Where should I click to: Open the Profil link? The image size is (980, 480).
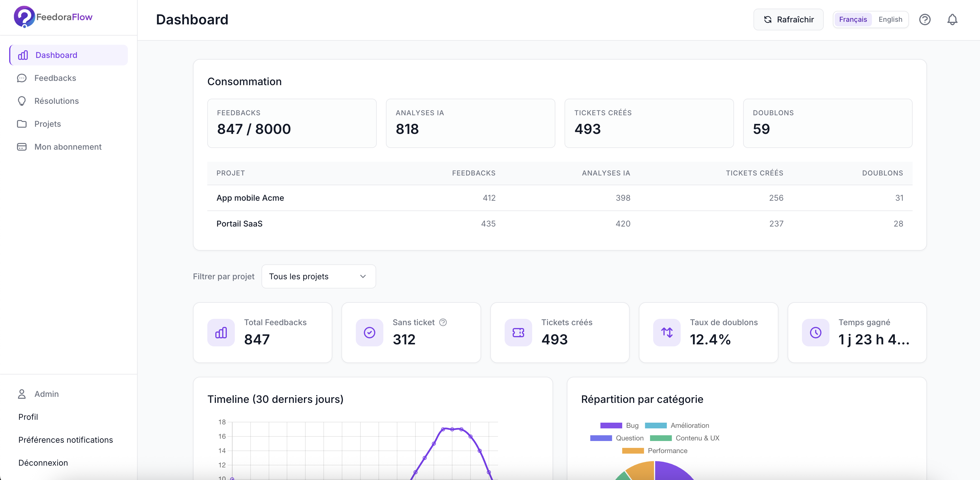click(x=28, y=417)
